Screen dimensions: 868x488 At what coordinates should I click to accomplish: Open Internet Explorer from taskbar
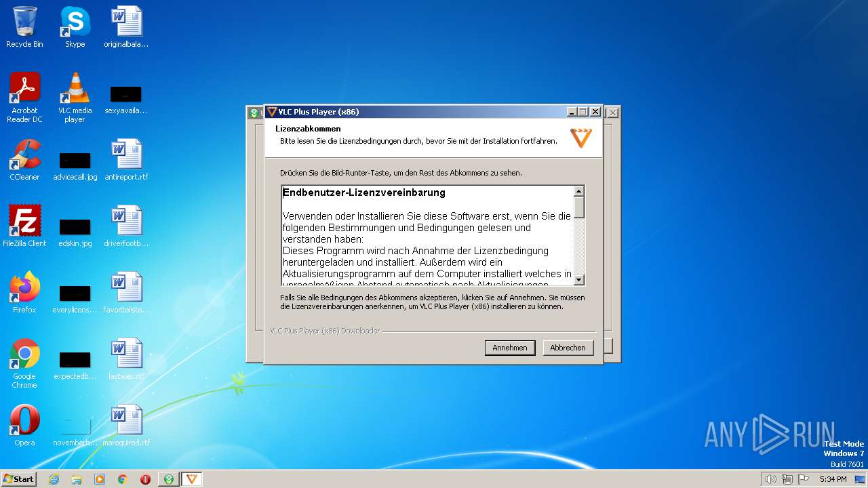click(54, 479)
